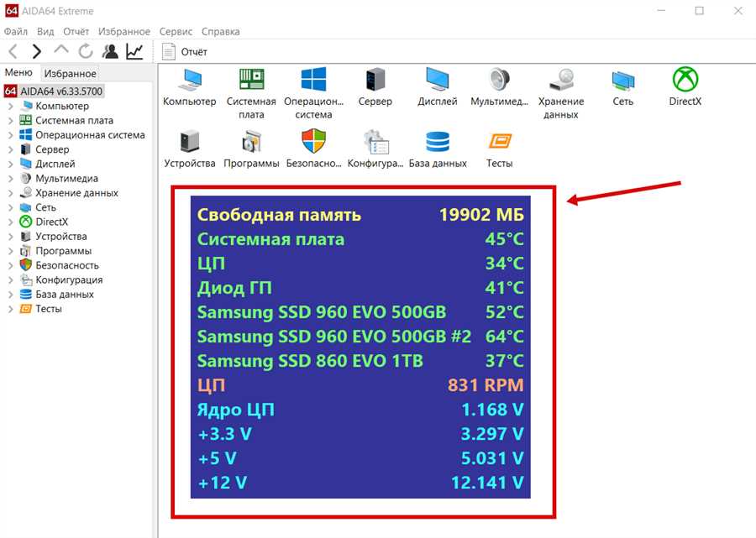The image size is (756, 538).
Task: Click the up-level arrow in the toolbar
Action: [x=61, y=50]
